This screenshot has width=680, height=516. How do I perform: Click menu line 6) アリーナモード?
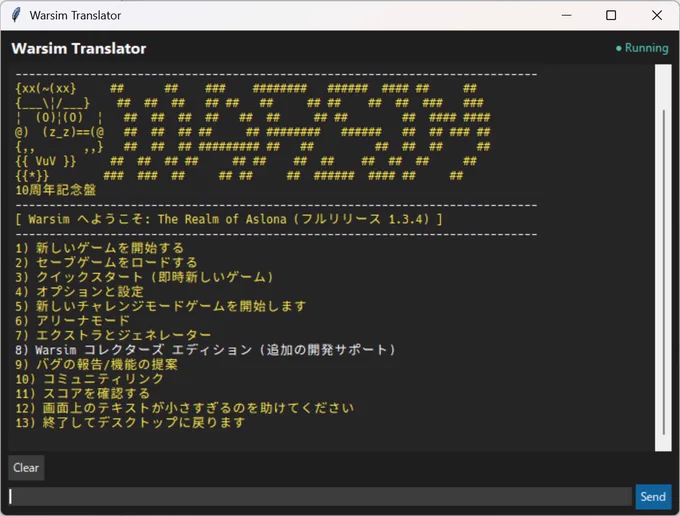(72, 320)
